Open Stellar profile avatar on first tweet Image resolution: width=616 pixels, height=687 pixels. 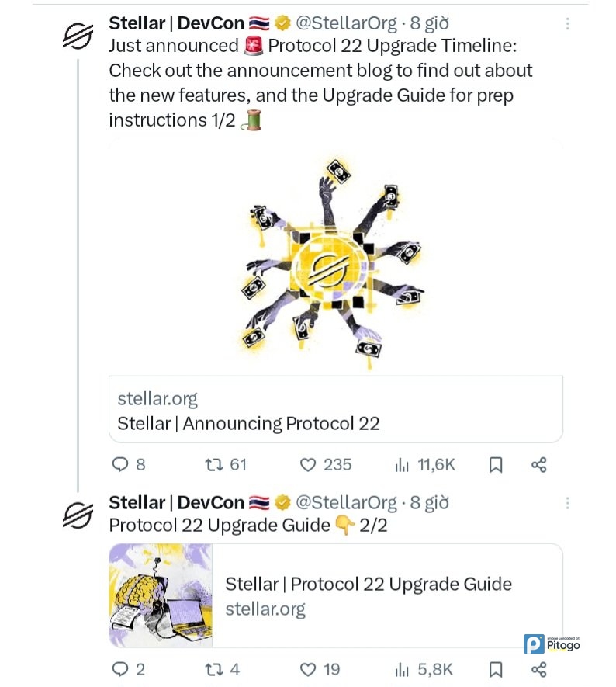(x=78, y=36)
